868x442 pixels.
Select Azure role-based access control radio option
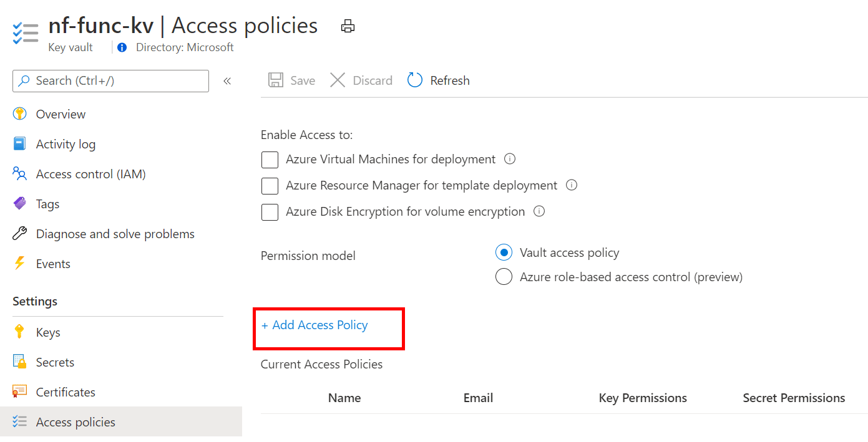tap(504, 277)
